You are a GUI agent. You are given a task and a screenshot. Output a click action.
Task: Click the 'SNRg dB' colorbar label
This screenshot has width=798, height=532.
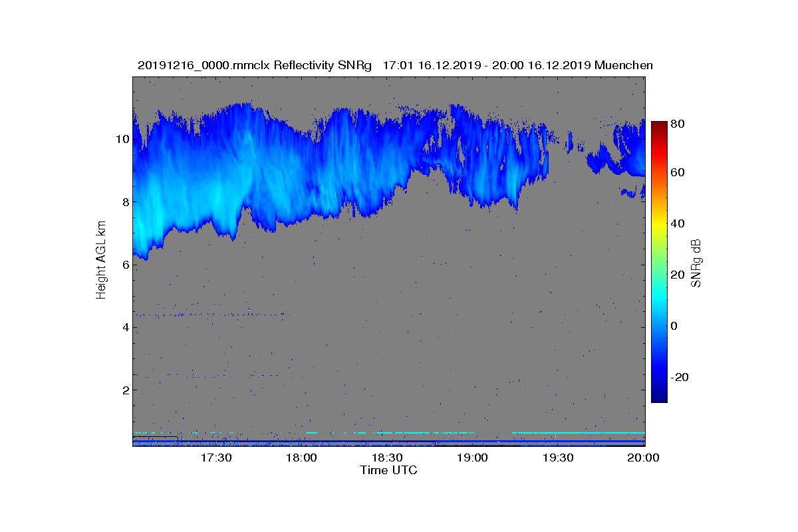click(697, 263)
